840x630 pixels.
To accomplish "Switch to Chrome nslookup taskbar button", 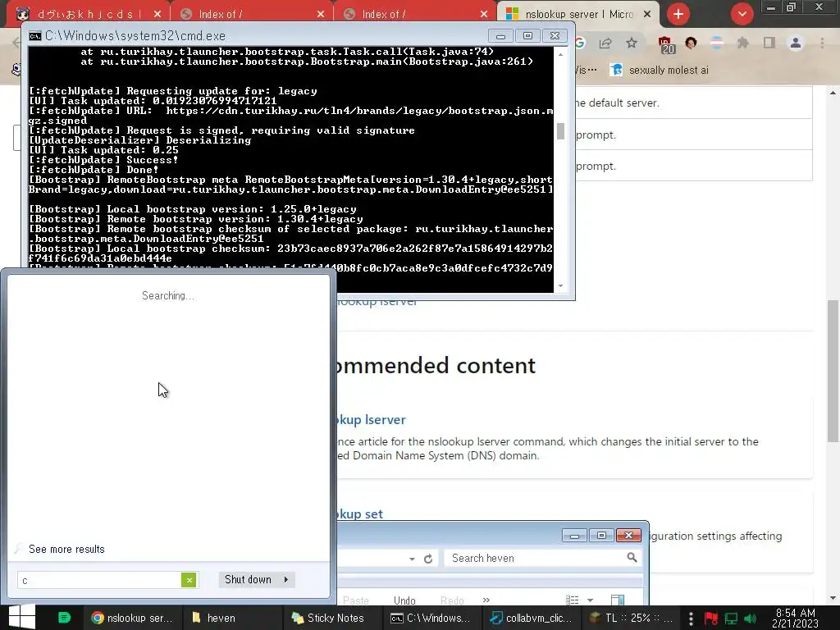I will click(x=132, y=618).
